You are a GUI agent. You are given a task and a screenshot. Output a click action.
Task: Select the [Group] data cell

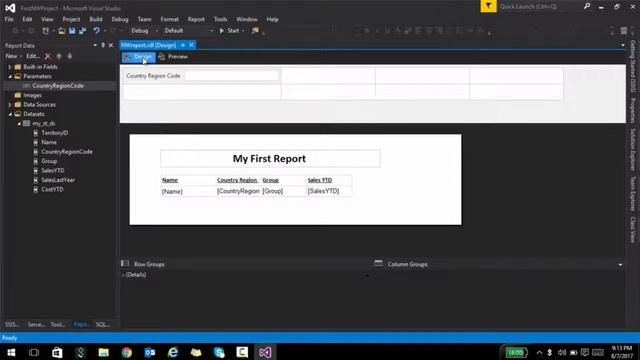284,191
